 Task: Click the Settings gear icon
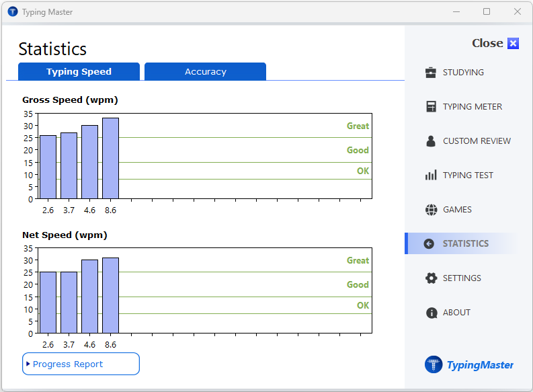point(431,278)
